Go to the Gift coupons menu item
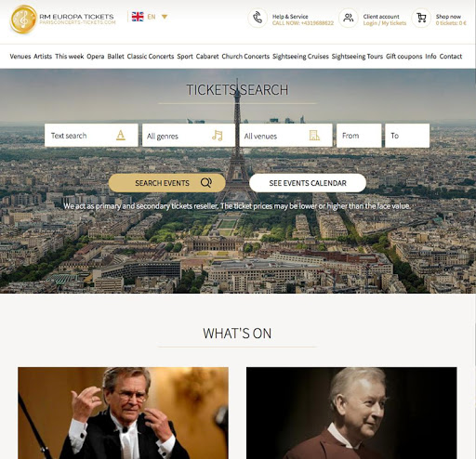The height and width of the screenshot is (459, 476). [403, 57]
